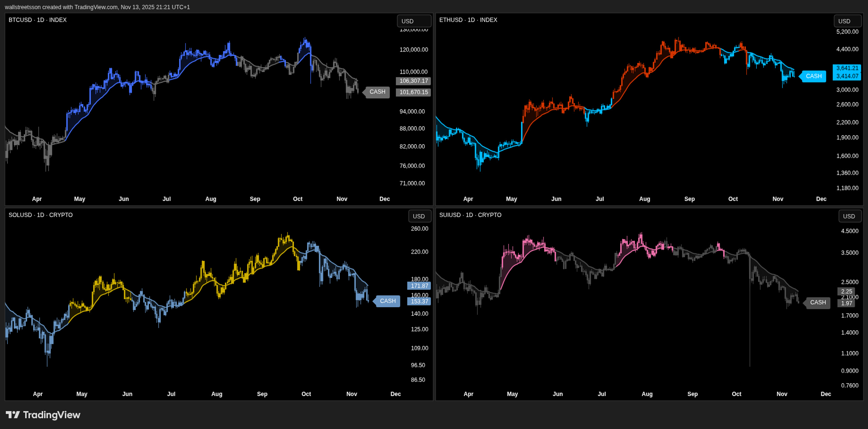Click the gray CASH label on BTCUSD chart
Image resolution: width=868 pixels, height=429 pixels.
(376, 92)
